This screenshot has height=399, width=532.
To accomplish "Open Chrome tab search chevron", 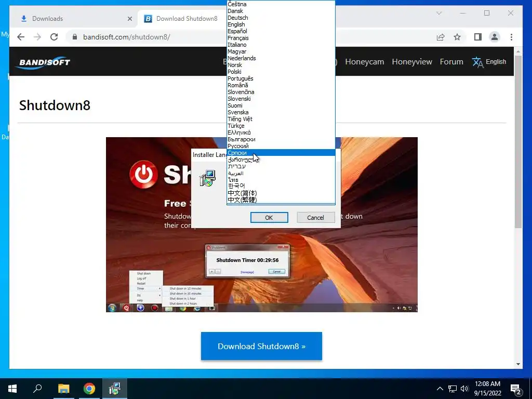I will click(439, 13).
